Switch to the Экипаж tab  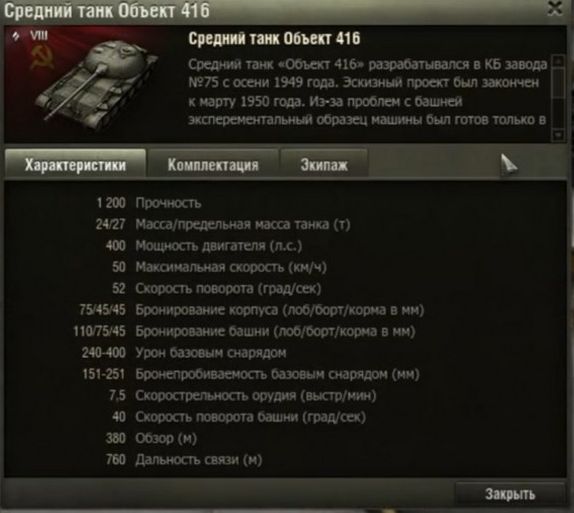324,165
